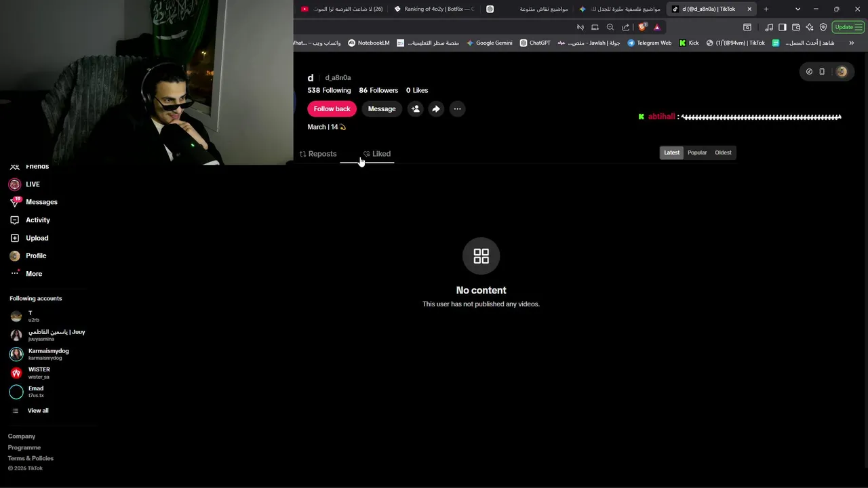Click the zoom magnifier icon in address bar

[610, 27]
